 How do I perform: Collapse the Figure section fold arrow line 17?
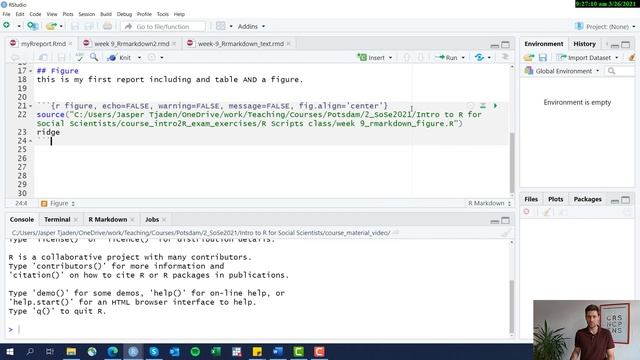(x=31, y=71)
